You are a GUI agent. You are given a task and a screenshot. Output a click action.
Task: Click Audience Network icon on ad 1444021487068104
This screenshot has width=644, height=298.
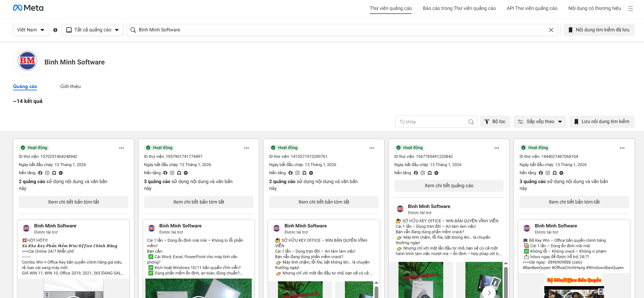click(x=555, y=173)
